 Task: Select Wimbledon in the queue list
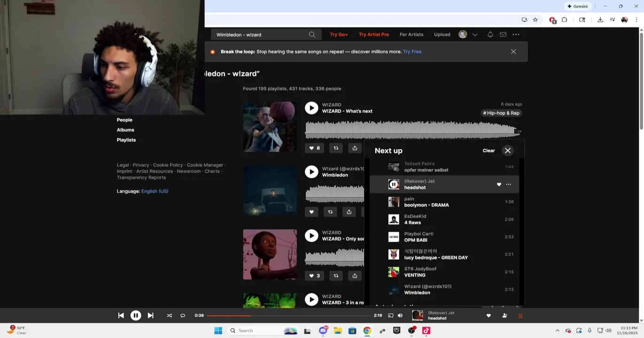tap(444, 289)
